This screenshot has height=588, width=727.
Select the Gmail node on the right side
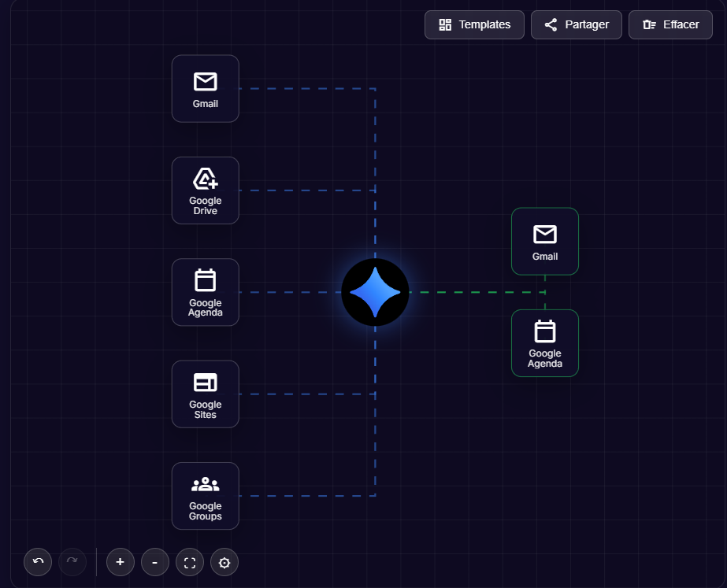tap(544, 241)
